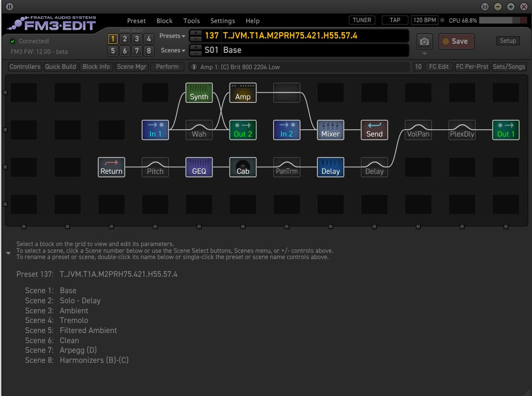532x396 pixels.
Task: Take a snapshot with camera icon
Action: click(424, 41)
